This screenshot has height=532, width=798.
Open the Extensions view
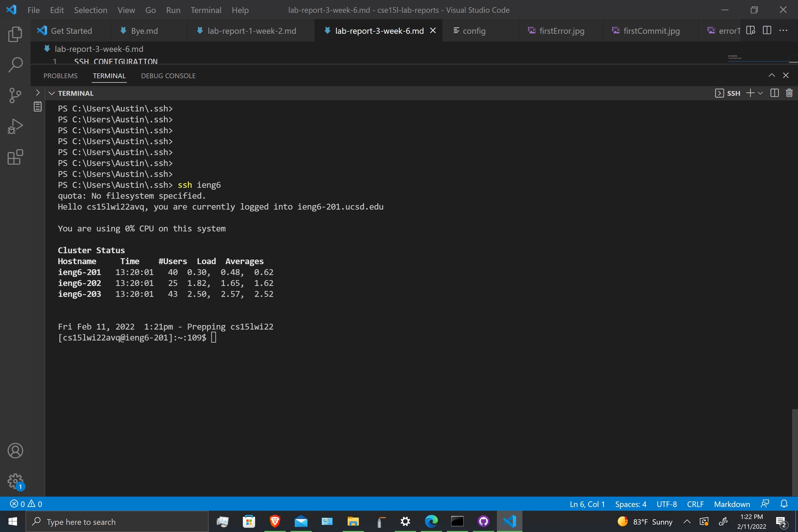tap(15, 157)
